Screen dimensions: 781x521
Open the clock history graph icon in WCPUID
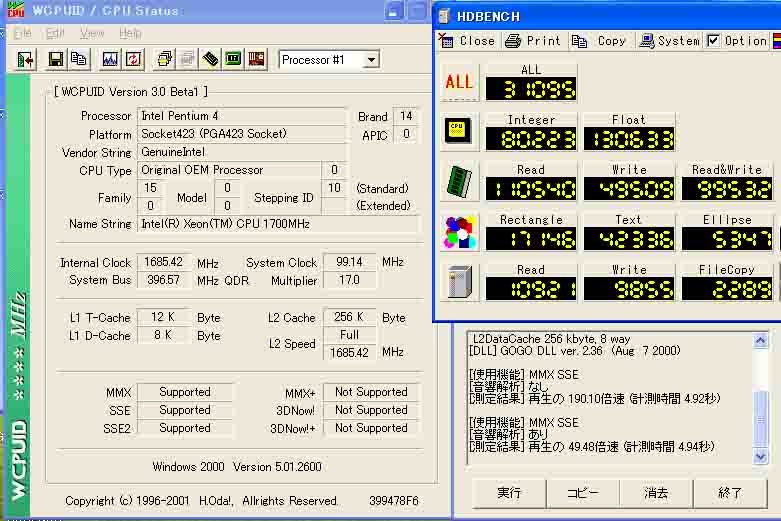(110, 60)
